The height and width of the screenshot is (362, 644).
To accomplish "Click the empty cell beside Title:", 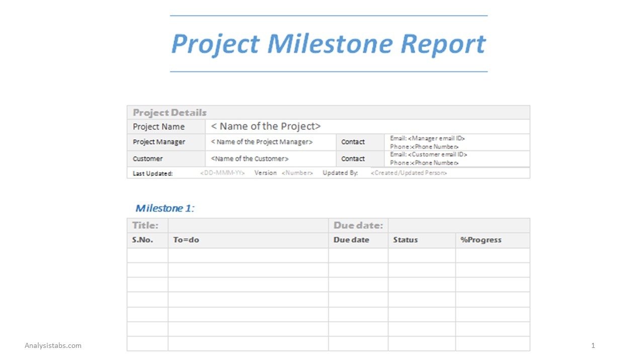I will click(248, 225).
